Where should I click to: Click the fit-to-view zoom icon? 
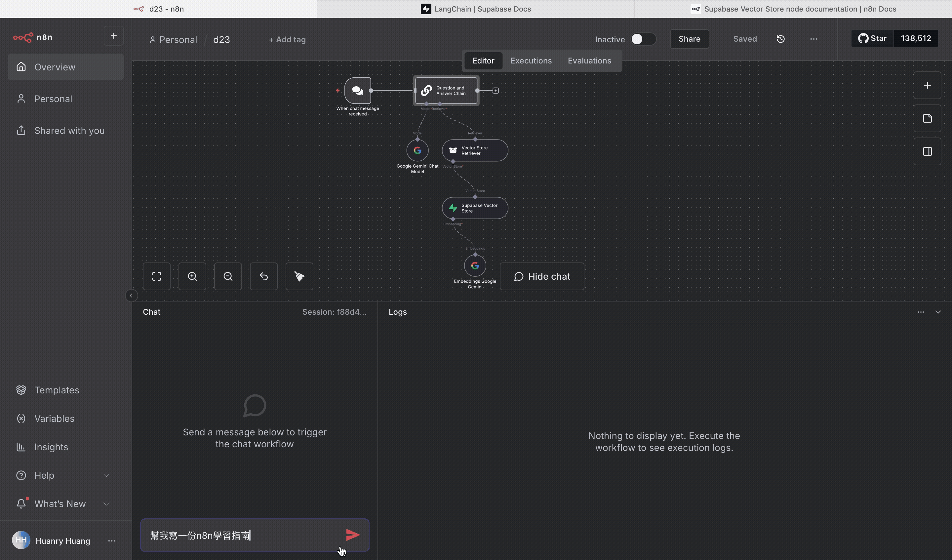tap(156, 276)
